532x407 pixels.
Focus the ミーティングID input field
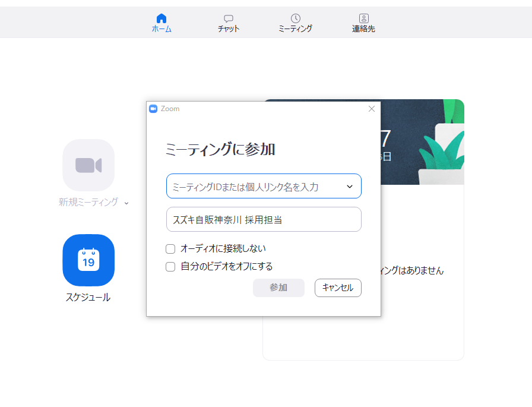264,186
